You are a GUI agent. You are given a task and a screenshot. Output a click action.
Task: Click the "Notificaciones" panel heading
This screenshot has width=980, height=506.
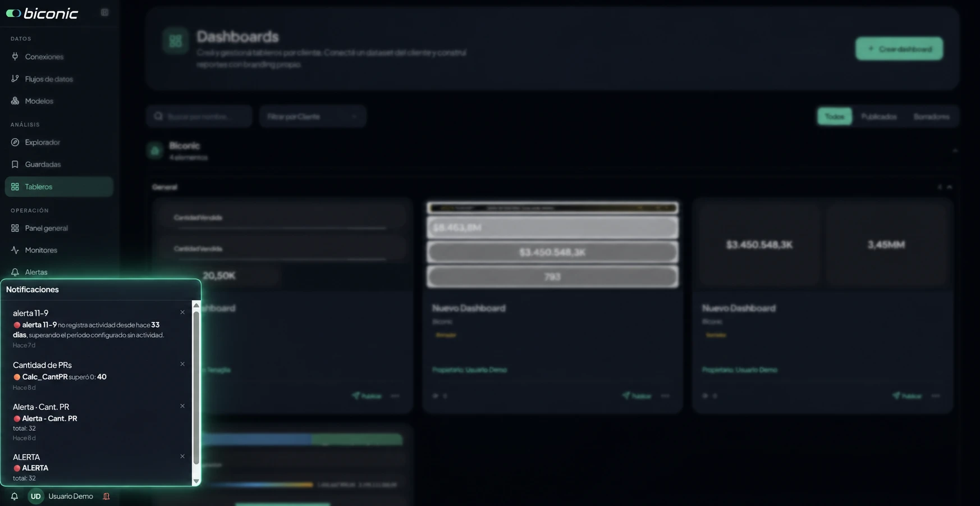tap(33, 290)
